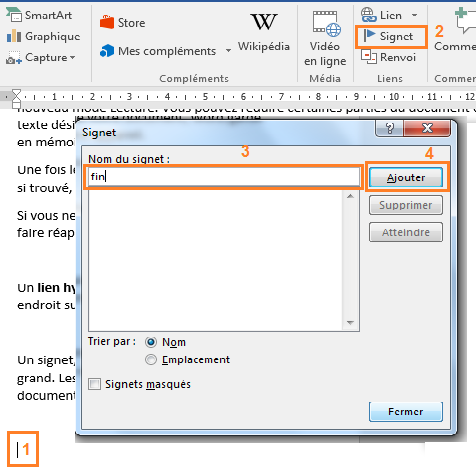Open the Mes compléments dropdown arrow
This screenshot has height=467, width=476.
(228, 51)
